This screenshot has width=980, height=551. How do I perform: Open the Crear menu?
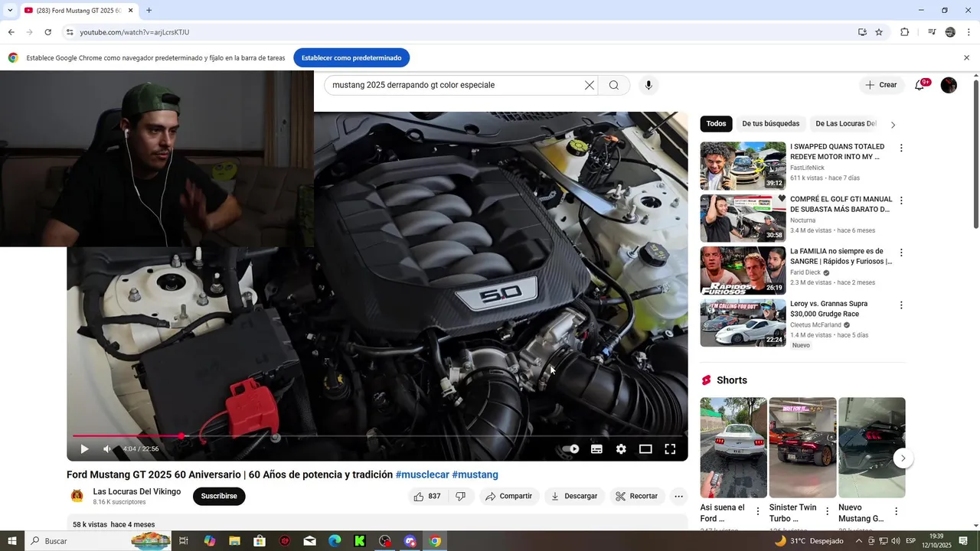click(x=881, y=85)
